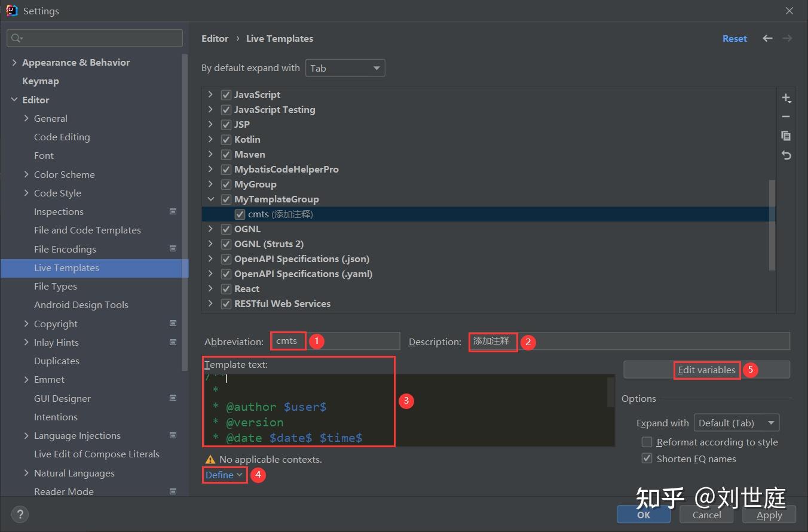Click the template list vertical scrollbar
Image resolution: width=808 pixels, height=532 pixels.
772,225
